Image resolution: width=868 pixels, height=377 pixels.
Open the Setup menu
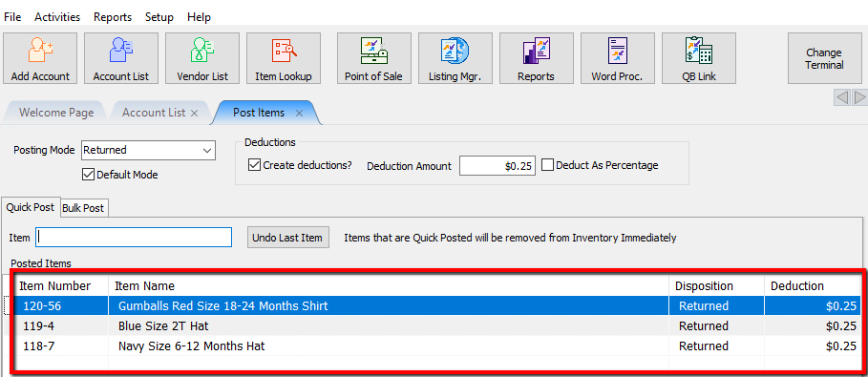pos(159,17)
